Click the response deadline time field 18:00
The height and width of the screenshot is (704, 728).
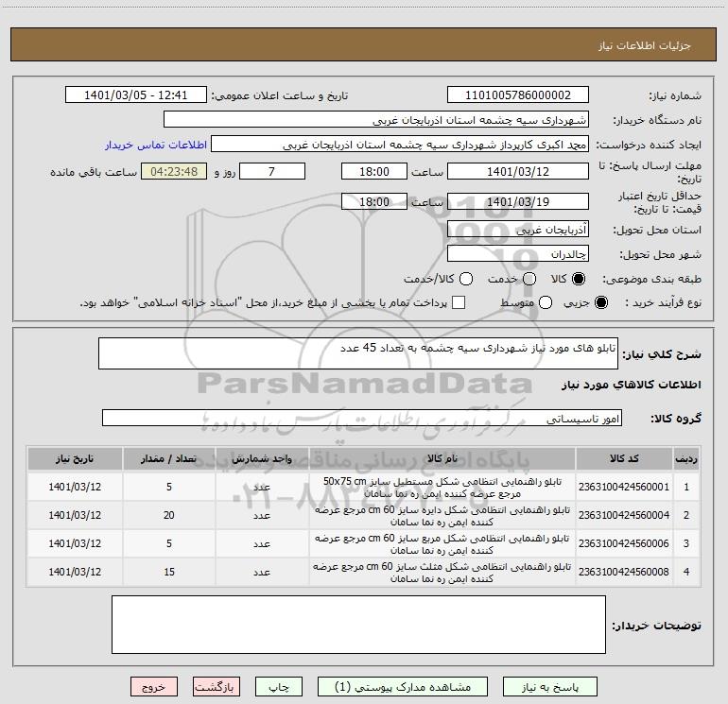374,171
